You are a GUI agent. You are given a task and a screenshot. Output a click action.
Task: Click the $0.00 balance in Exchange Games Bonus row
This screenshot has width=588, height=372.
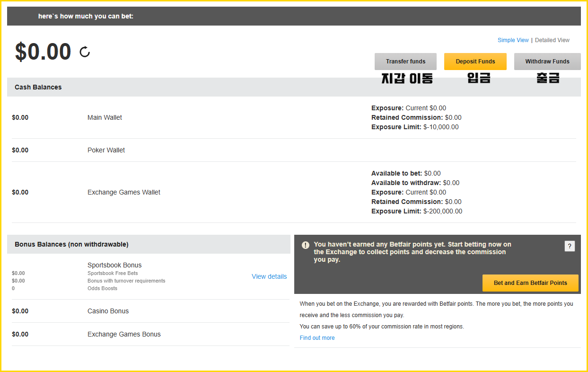20,334
